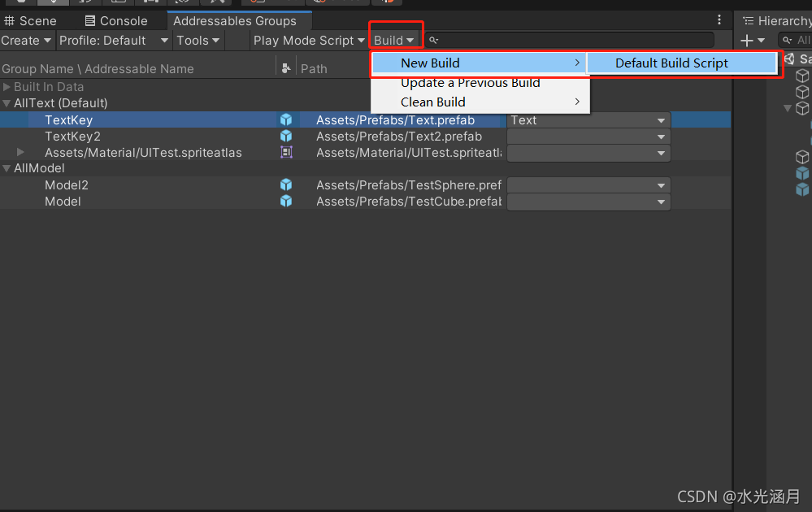Click the Build dropdown button
Image resolution: width=812 pixels, height=512 pixels.
(x=394, y=41)
